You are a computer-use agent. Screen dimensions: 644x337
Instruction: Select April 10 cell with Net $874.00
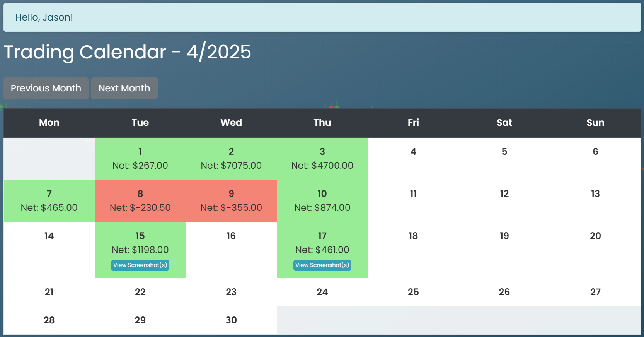click(322, 201)
